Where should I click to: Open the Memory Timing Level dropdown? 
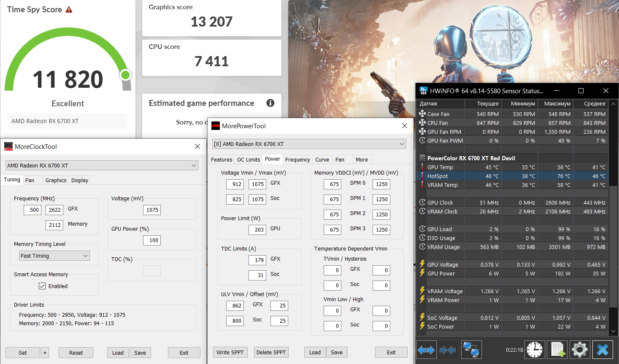(x=54, y=256)
